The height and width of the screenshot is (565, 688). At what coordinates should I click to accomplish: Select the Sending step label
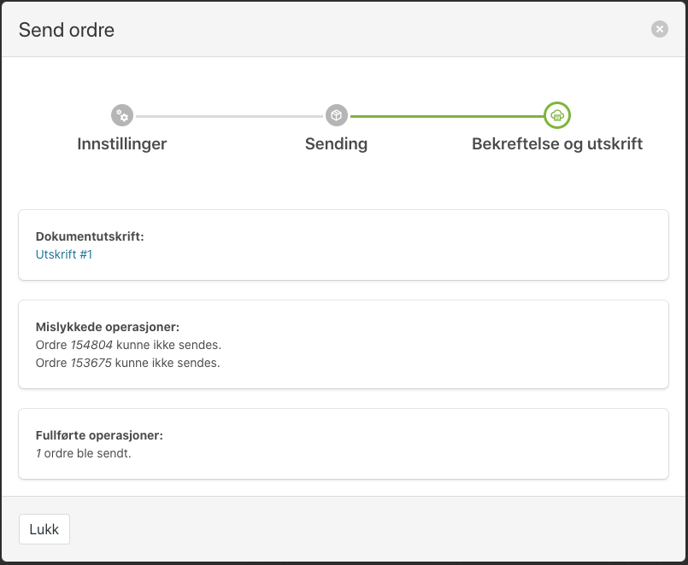tap(337, 144)
